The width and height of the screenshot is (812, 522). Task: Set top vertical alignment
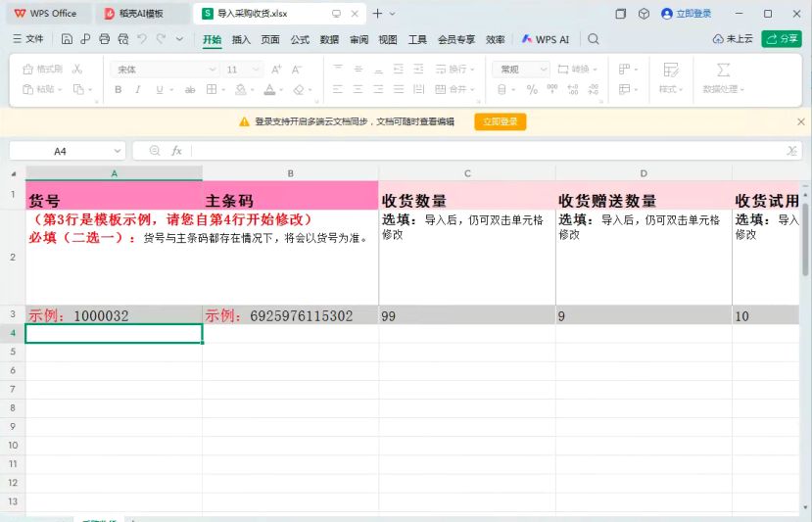(x=338, y=69)
